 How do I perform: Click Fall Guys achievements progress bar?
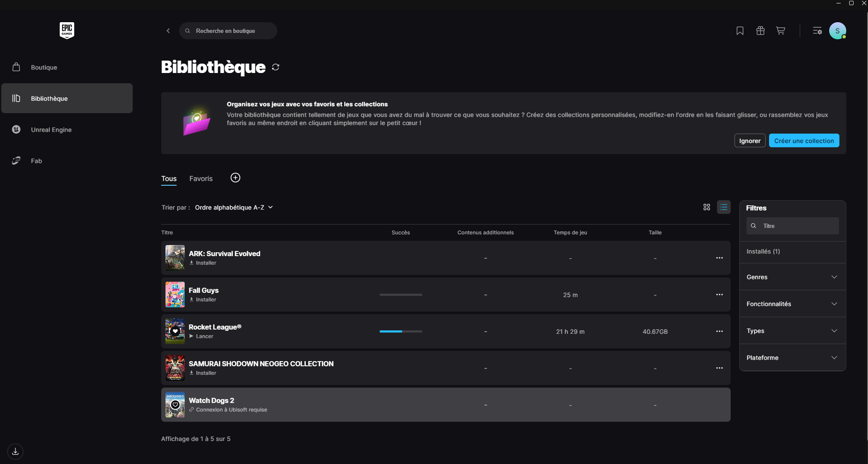[401, 295]
